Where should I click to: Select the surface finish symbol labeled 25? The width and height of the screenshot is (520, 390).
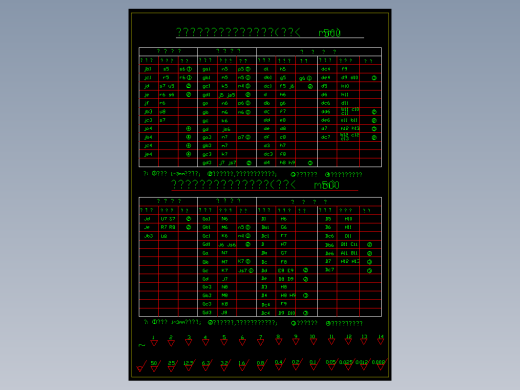point(172,366)
